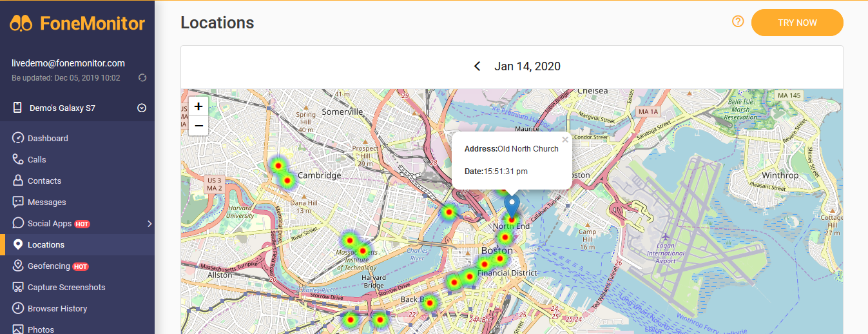Select Locations in the sidebar
The height and width of the screenshot is (334, 868).
coord(77,244)
